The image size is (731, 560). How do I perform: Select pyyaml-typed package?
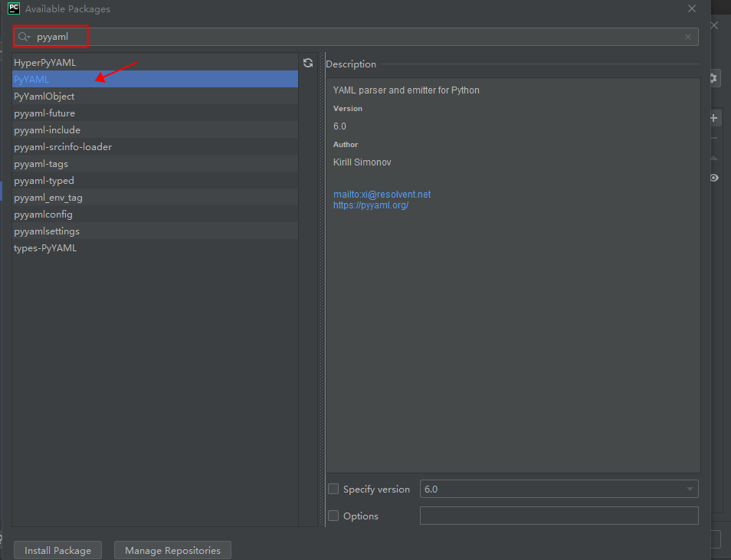pyautogui.click(x=155, y=181)
